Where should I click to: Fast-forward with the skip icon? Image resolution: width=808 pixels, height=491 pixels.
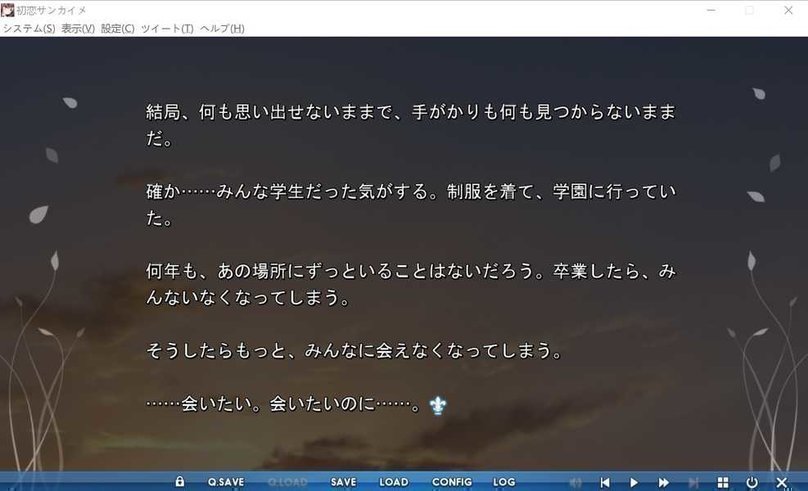click(x=664, y=483)
